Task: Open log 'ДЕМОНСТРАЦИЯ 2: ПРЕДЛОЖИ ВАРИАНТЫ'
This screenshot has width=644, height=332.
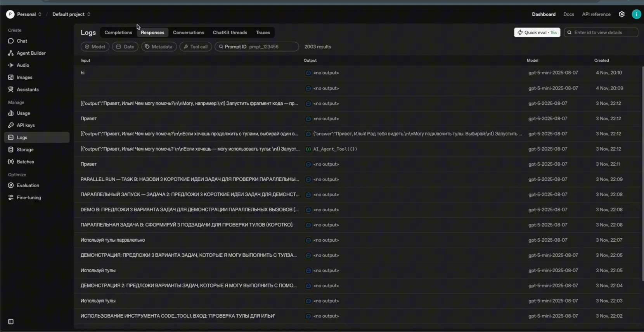Action: click(x=357, y=286)
